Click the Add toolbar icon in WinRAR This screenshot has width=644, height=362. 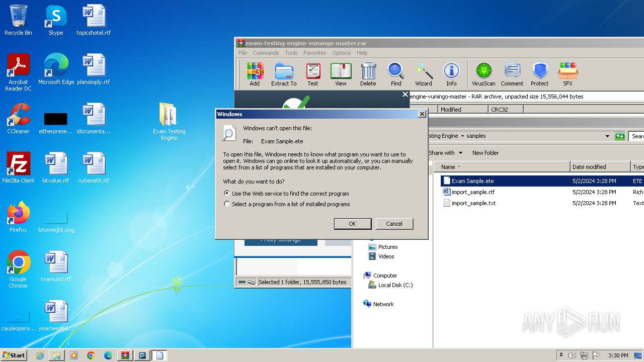click(255, 74)
